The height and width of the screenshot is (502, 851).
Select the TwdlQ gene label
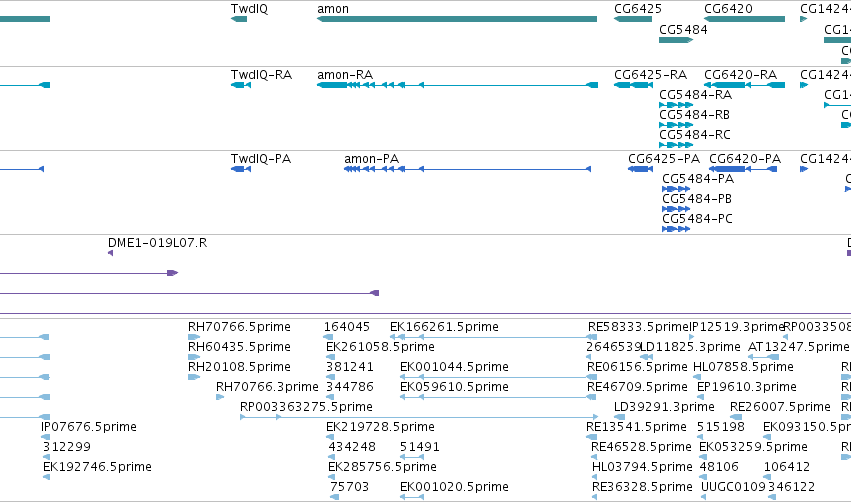click(249, 9)
